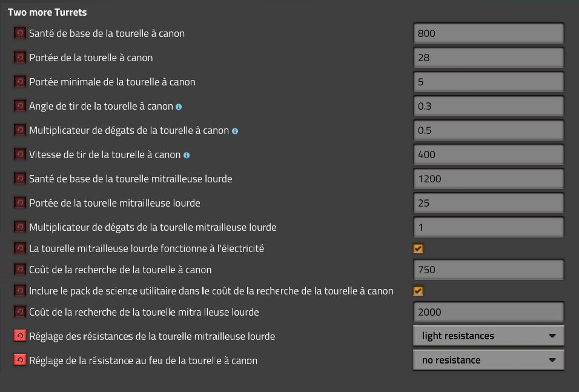Reset Portée de la tourelle mitrailleuse lourde
This screenshot has width=579, height=392.
[19, 203]
